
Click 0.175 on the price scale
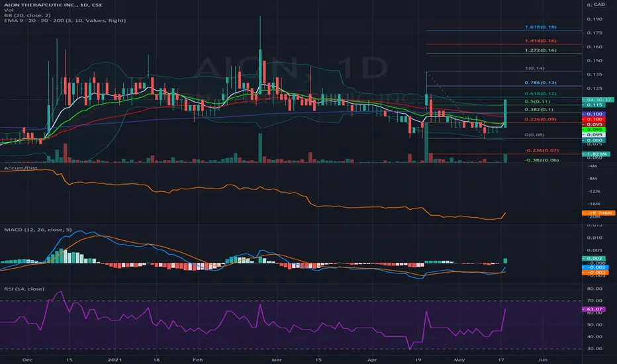pos(594,32)
